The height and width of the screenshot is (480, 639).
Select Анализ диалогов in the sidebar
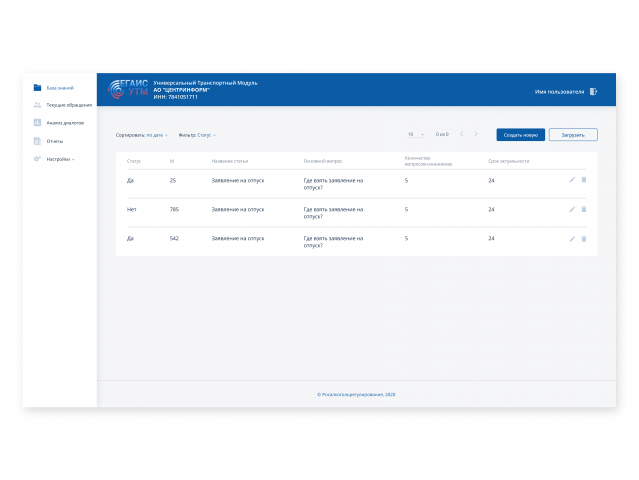[65, 123]
